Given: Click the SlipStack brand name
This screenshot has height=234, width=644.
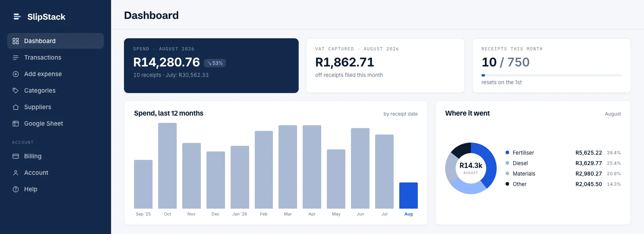Looking at the screenshot, I should point(46,17).
